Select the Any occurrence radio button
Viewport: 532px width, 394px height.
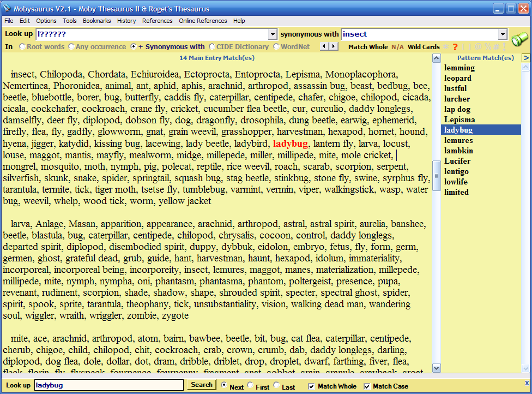click(71, 46)
